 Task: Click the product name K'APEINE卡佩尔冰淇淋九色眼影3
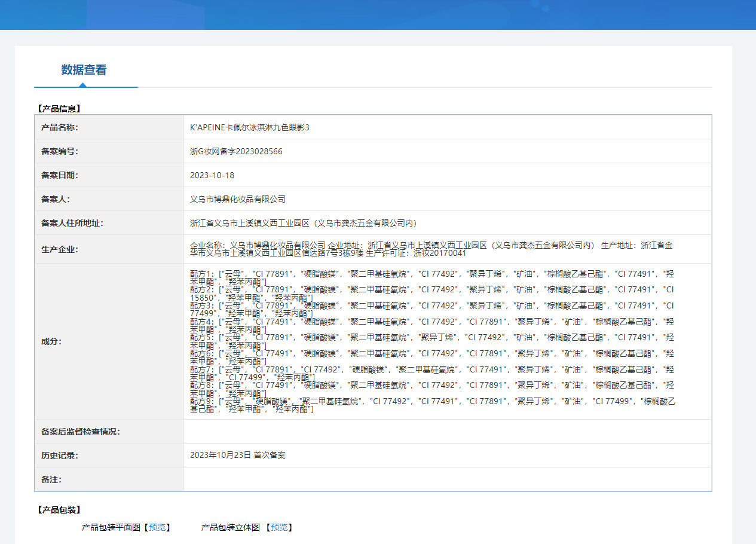(x=250, y=127)
